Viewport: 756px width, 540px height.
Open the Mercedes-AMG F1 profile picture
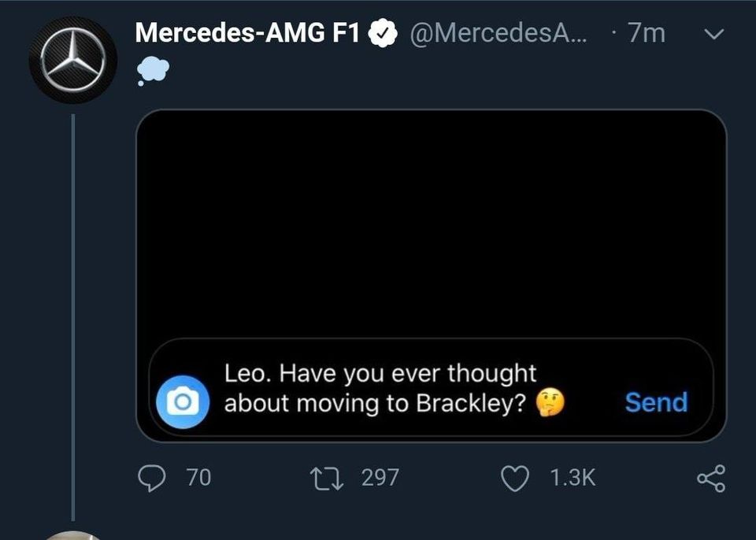(x=72, y=60)
